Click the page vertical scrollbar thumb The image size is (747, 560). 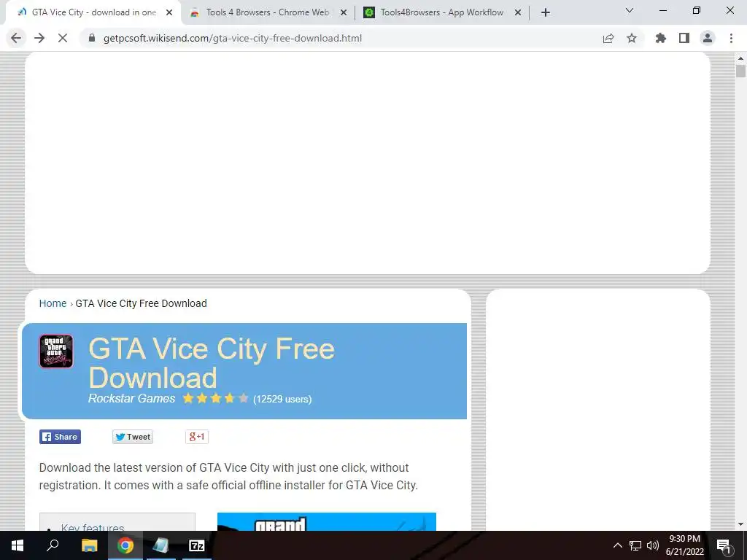pos(740,71)
